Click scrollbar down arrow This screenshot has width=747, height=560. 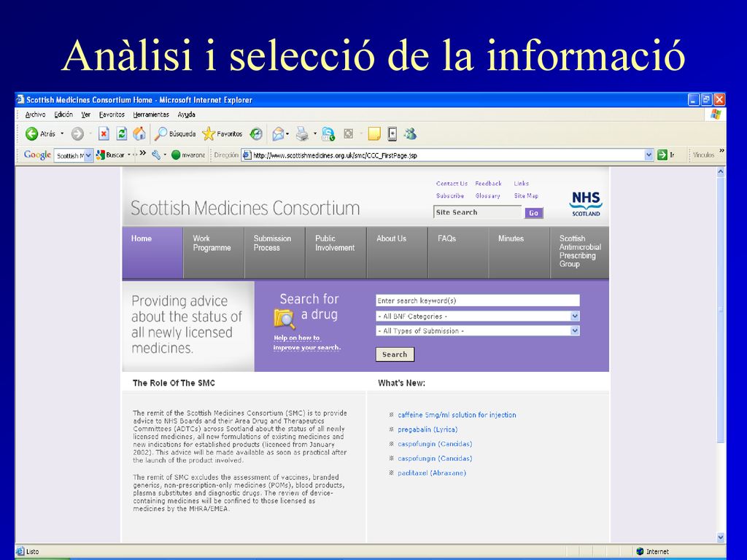[721, 537]
